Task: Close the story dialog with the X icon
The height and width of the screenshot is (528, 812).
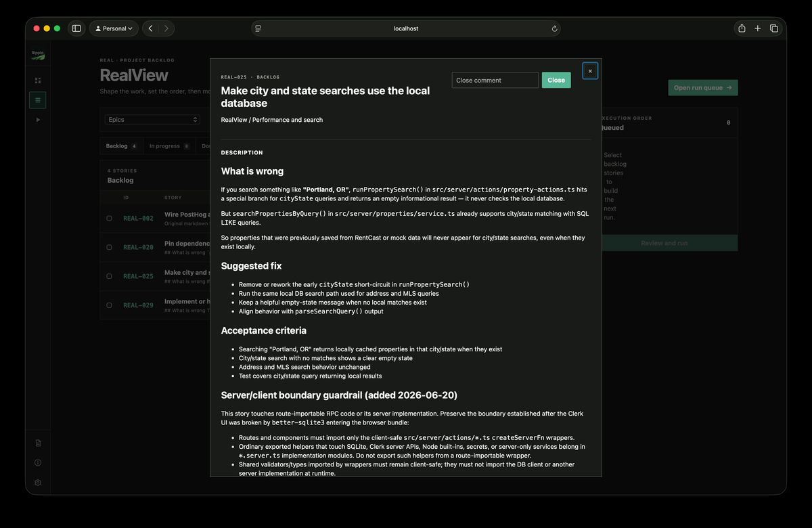Action: (590, 71)
